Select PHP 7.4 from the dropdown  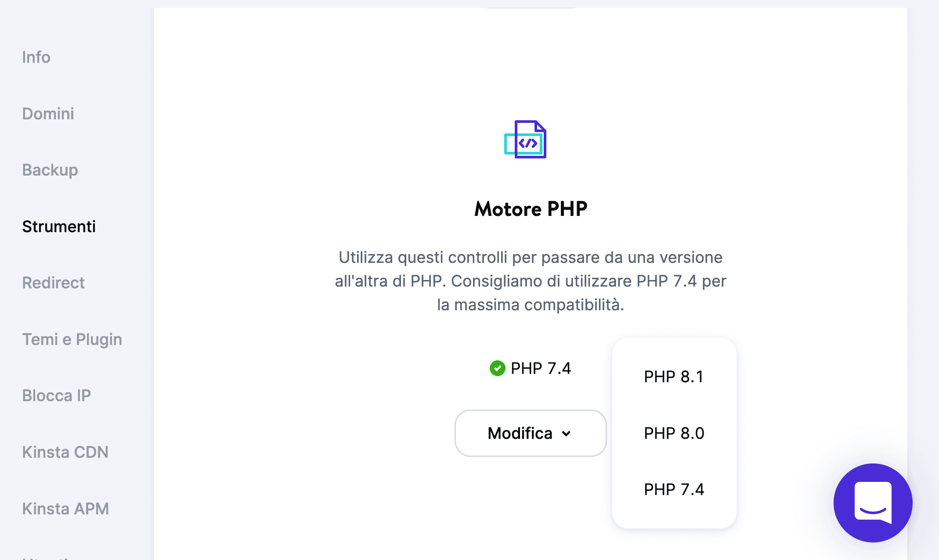pos(674,489)
